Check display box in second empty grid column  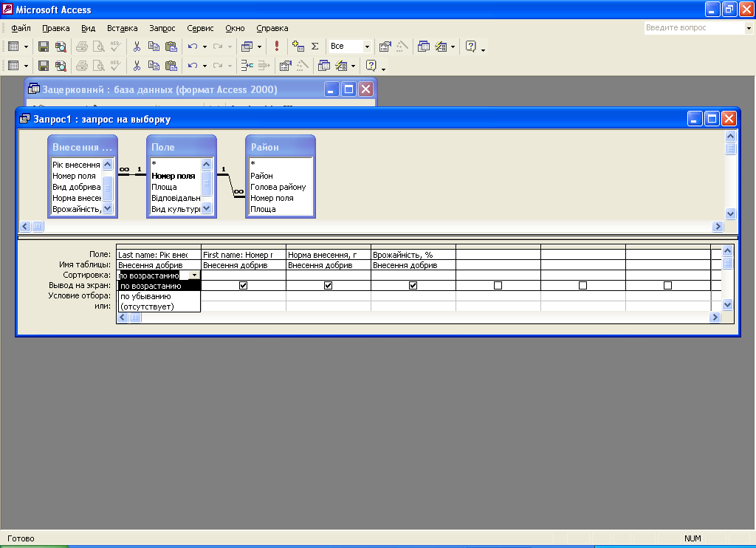583,286
